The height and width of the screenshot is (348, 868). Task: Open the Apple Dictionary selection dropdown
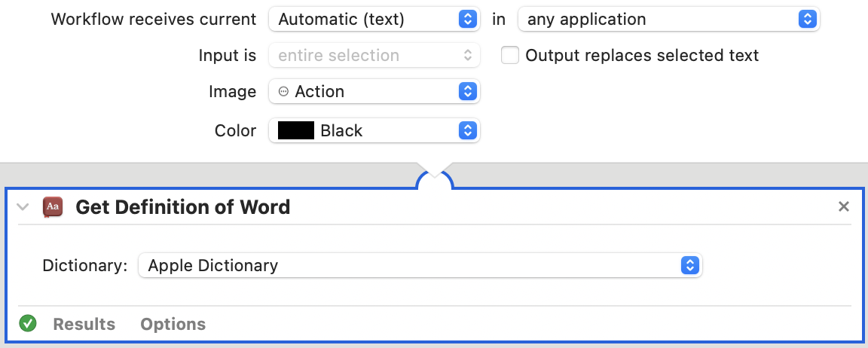[420, 266]
